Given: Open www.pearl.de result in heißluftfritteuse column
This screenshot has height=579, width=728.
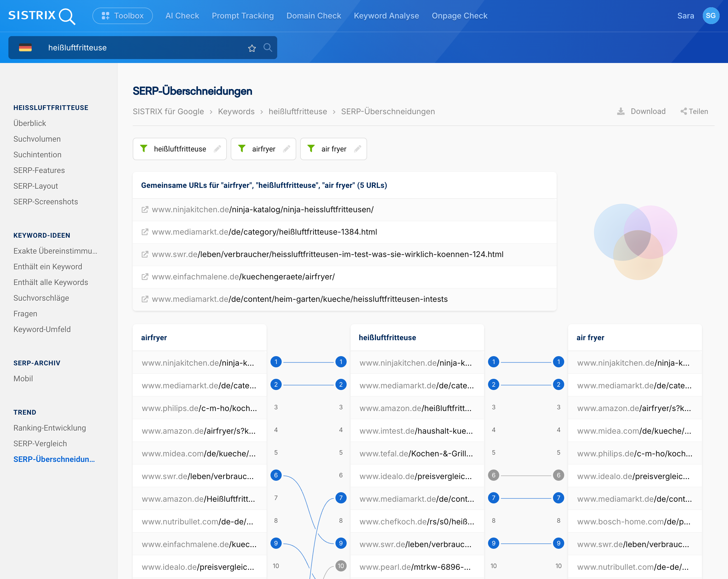Looking at the screenshot, I should click(x=415, y=567).
